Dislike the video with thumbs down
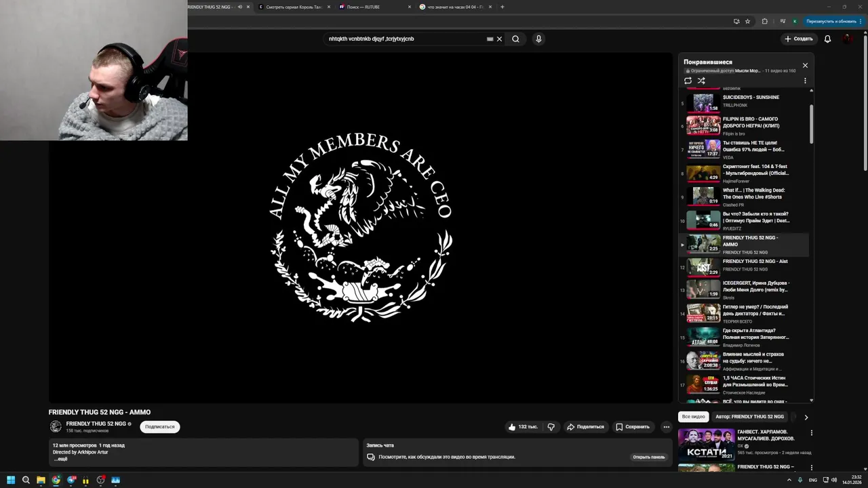Screen dimensions: 868x488 click(551, 427)
